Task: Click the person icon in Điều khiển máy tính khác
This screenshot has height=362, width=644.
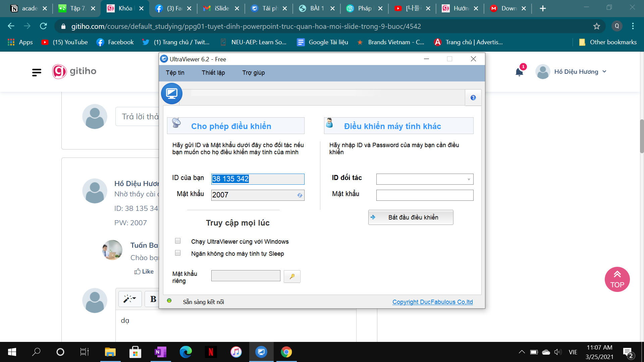Action: [329, 123]
